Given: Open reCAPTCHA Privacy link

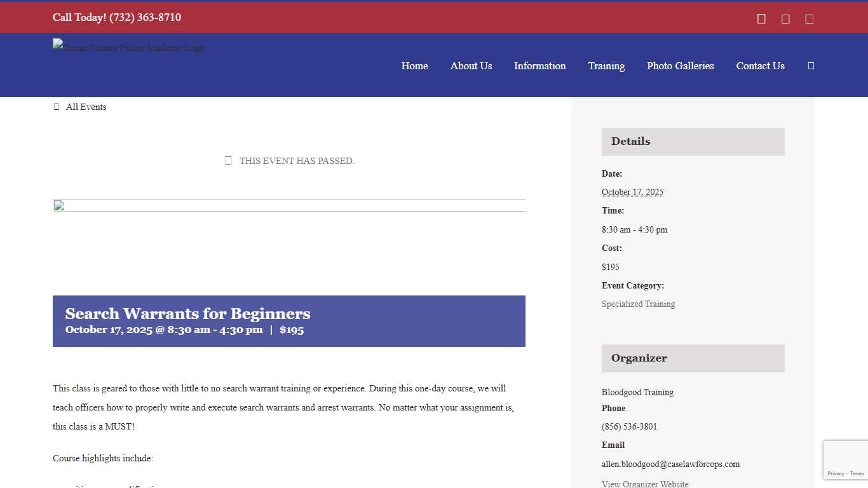Looking at the screenshot, I should 836,474.
